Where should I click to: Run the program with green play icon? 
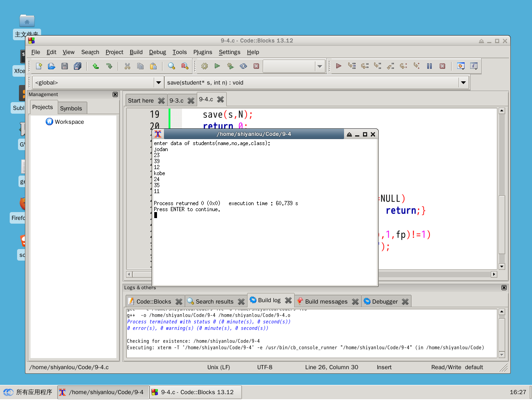click(217, 66)
